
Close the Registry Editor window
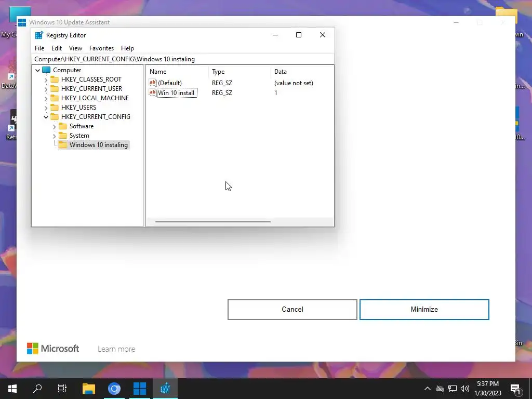coord(323,35)
